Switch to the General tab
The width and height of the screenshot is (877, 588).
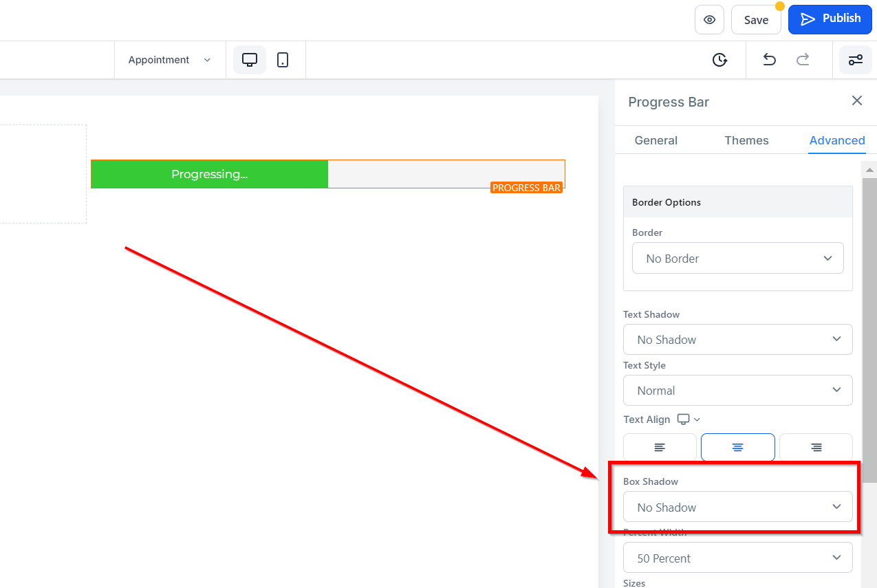click(x=656, y=140)
